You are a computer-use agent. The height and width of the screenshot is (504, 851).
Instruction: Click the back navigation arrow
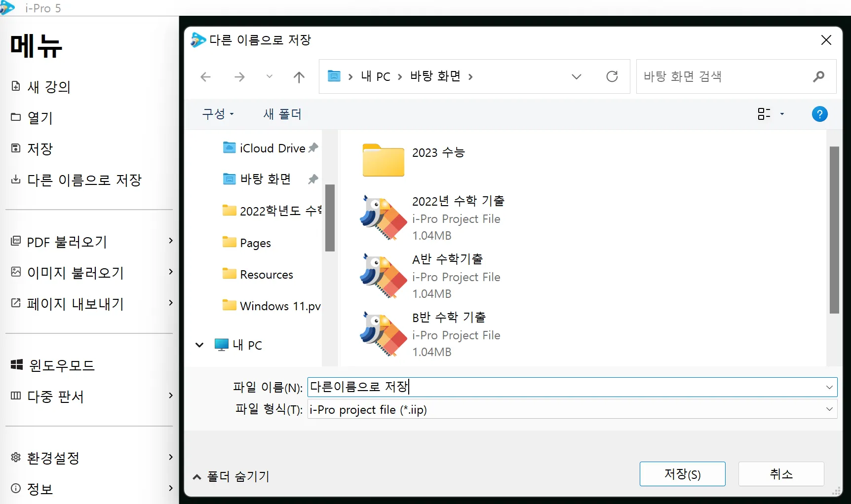tap(206, 77)
